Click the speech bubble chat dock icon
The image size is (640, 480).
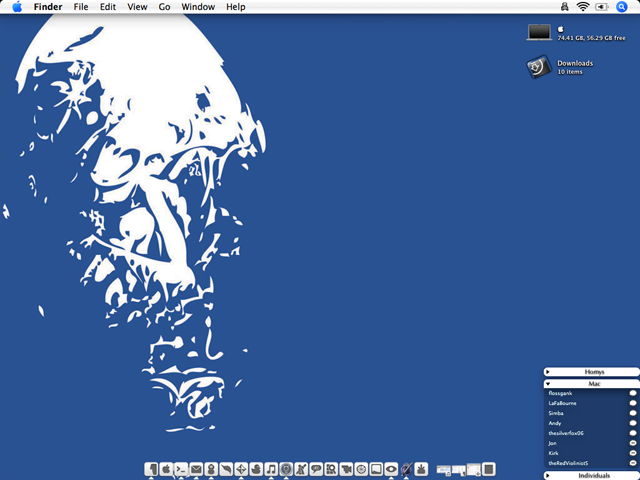[316, 468]
